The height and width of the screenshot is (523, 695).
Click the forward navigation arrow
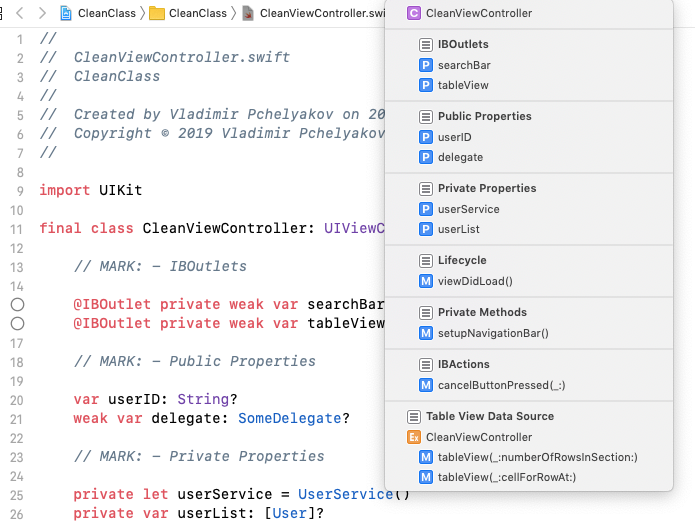point(41,13)
